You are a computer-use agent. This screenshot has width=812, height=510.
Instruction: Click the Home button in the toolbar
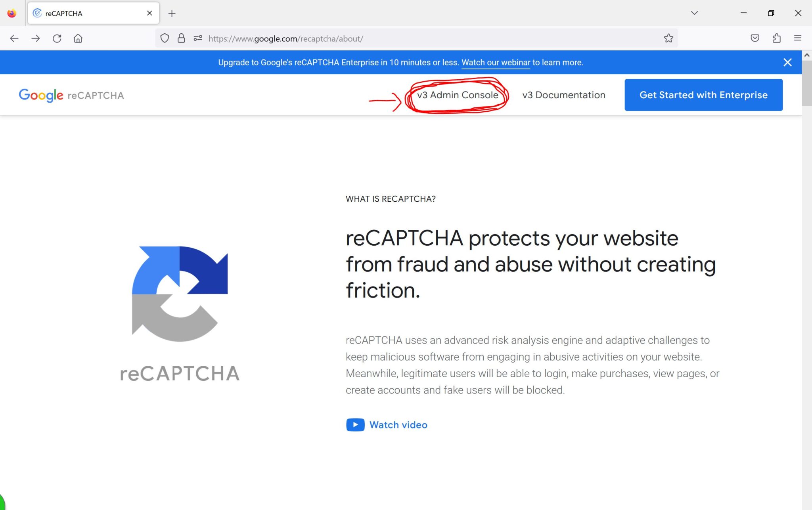coord(78,38)
